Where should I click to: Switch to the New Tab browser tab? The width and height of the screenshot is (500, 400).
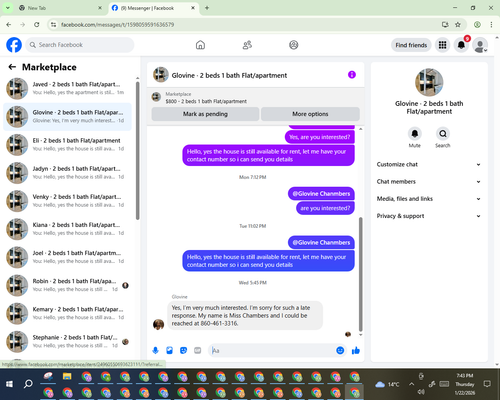tap(61, 8)
